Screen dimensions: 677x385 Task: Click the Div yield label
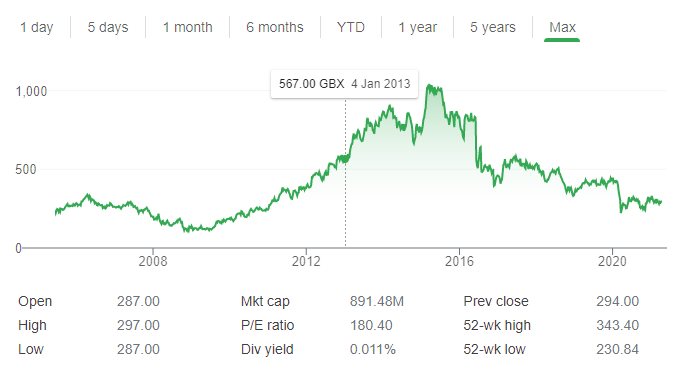(x=267, y=349)
